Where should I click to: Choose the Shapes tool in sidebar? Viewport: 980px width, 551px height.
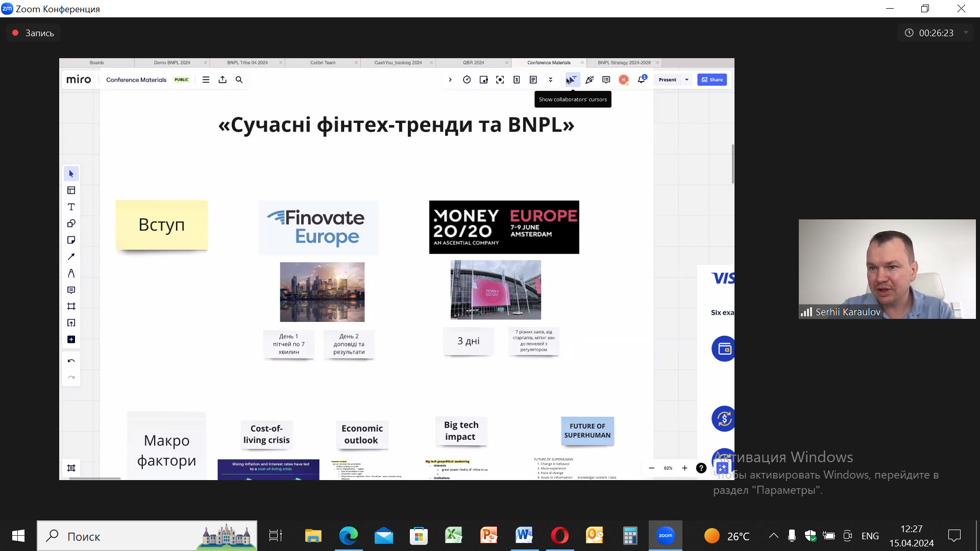pos(71,223)
